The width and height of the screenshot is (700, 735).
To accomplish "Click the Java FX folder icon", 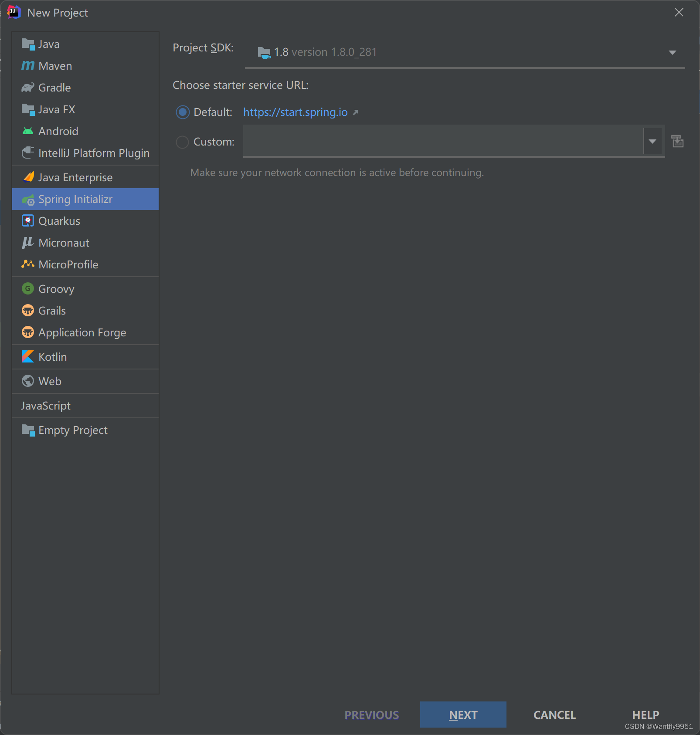I will click(28, 109).
